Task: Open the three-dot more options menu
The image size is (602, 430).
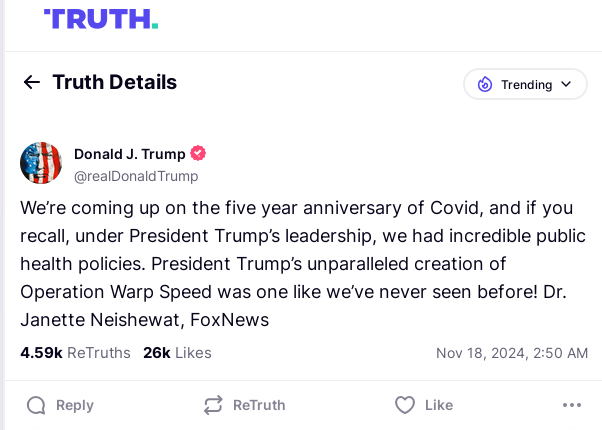Action: [x=572, y=405]
